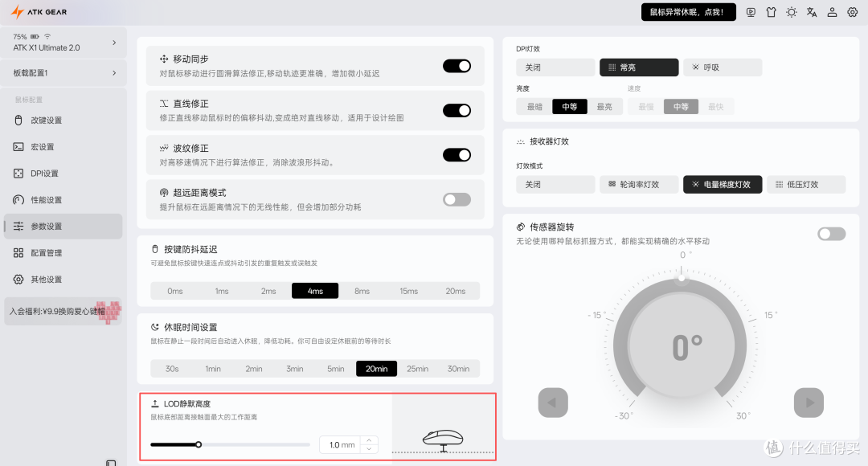Viewport: 868px width, 466px height.
Task: Click the 入会福利 ¥9.9 promo banner
Action: click(x=63, y=312)
